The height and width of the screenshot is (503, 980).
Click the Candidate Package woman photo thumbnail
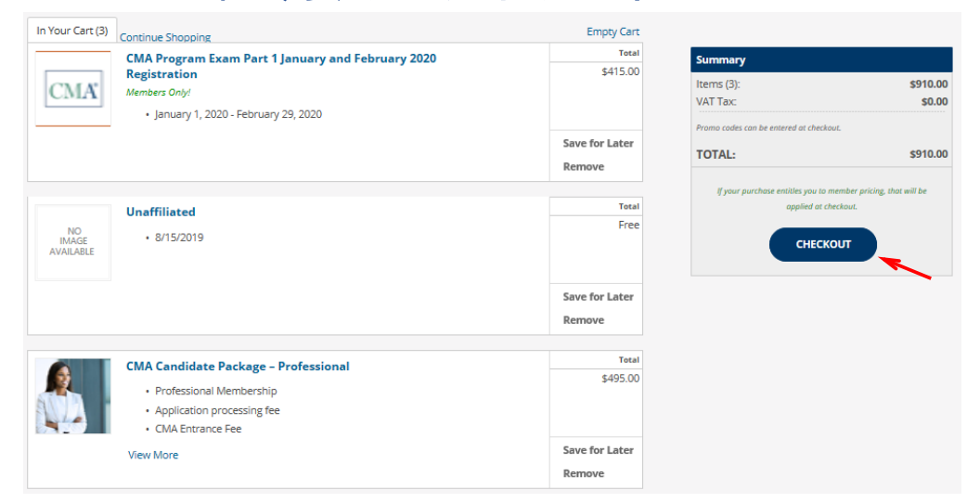[x=72, y=396]
